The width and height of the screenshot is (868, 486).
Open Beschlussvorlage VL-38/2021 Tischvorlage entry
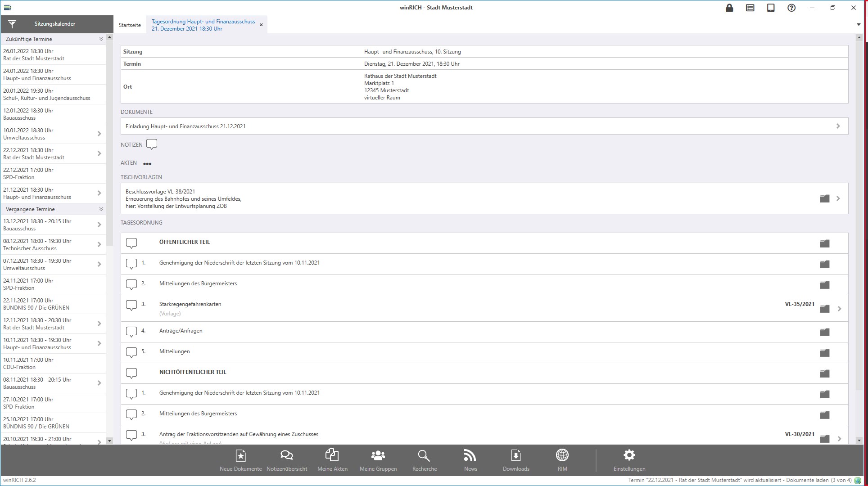[484, 198]
